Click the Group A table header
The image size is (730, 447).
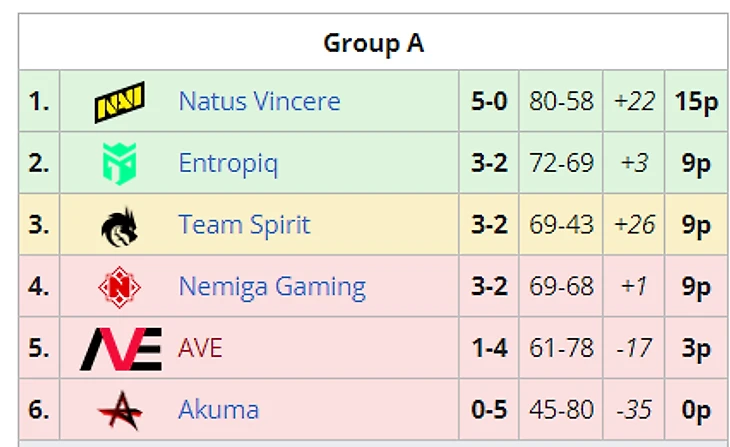point(373,43)
